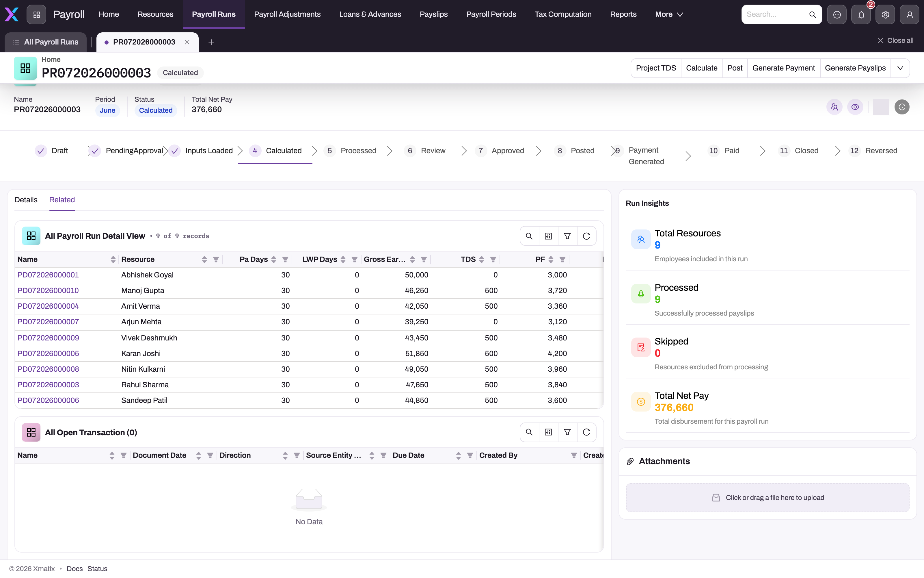Switch to All Payroll Runs tab
This screenshot has width=924, height=578.
tap(46, 42)
